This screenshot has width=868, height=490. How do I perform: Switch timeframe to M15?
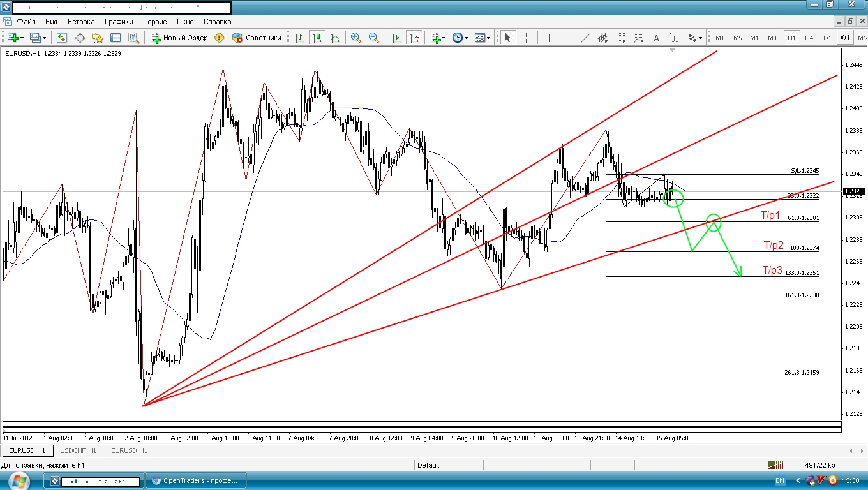(x=756, y=38)
